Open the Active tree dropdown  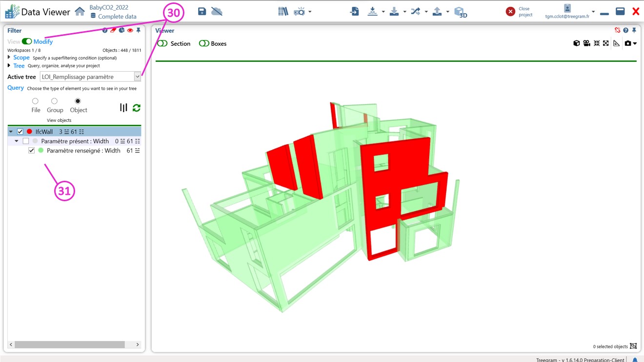[137, 76]
